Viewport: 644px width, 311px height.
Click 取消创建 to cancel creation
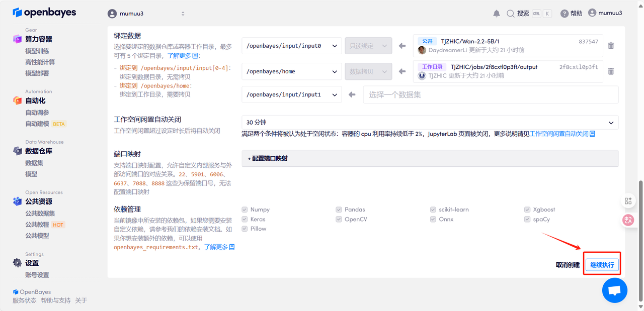[568, 265]
